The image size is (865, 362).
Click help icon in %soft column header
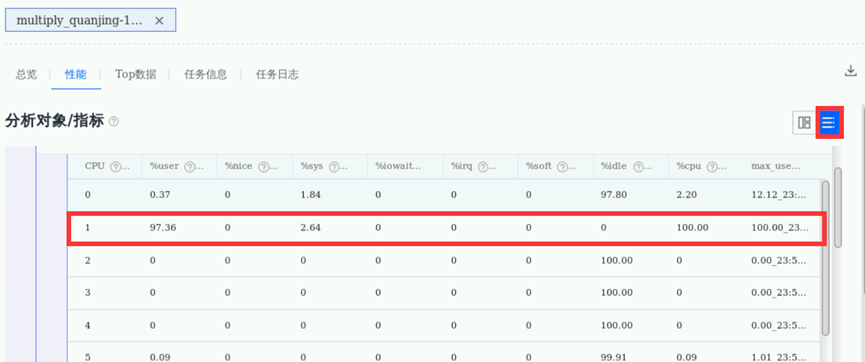562,166
